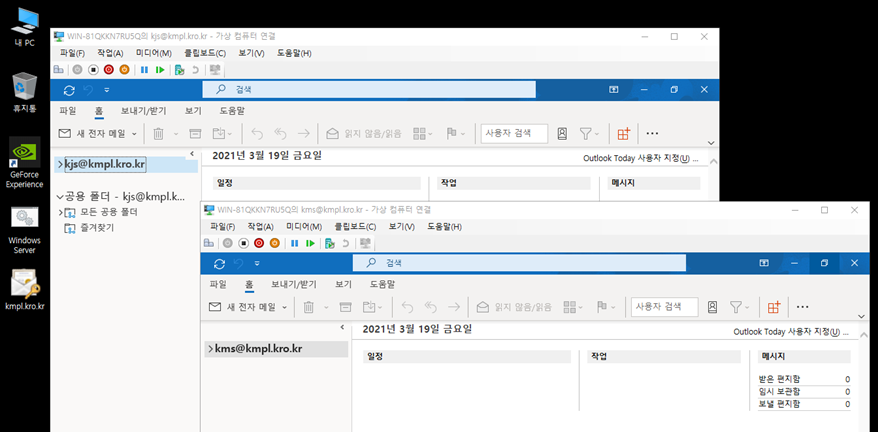Open the more commands ellipsis in kjs Outlook
The height and width of the screenshot is (432, 878).
(x=652, y=133)
